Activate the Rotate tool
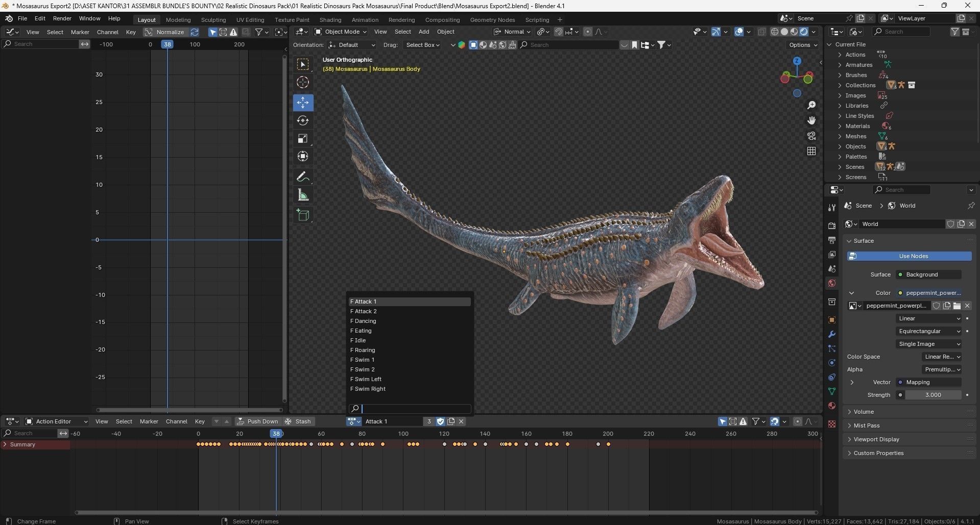Image resolution: width=980 pixels, height=525 pixels. 303,120
